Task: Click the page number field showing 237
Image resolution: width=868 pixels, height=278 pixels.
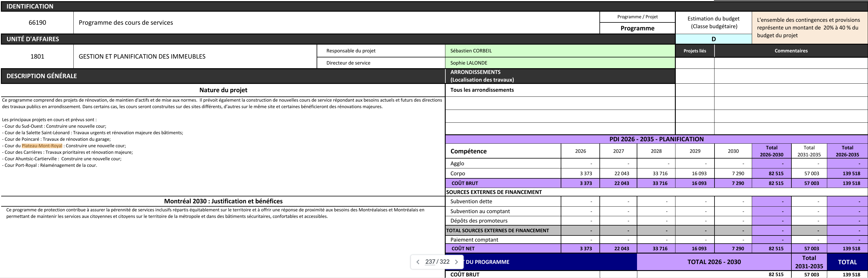Action: 430,262
